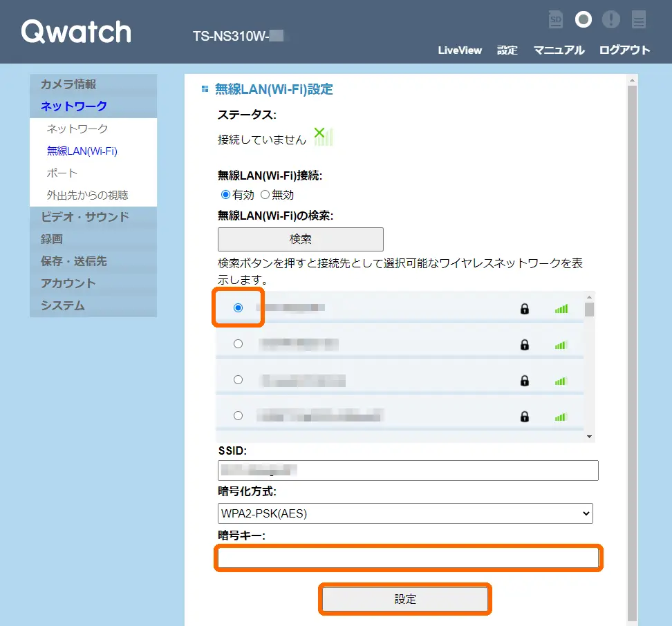Click the lock icon of first network
The height and width of the screenshot is (626, 672).
click(525, 308)
